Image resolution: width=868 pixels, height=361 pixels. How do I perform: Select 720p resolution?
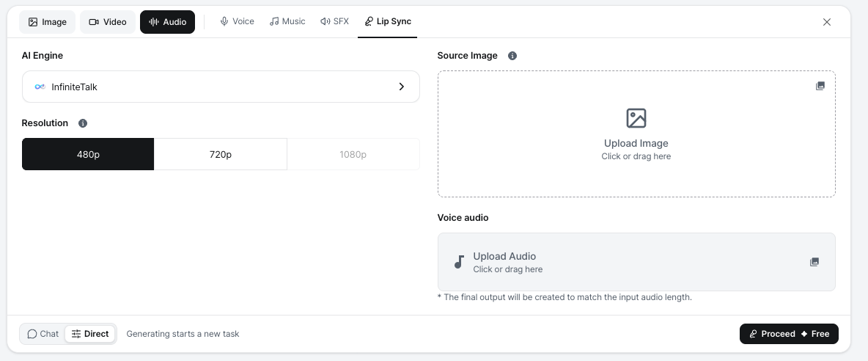(x=221, y=155)
